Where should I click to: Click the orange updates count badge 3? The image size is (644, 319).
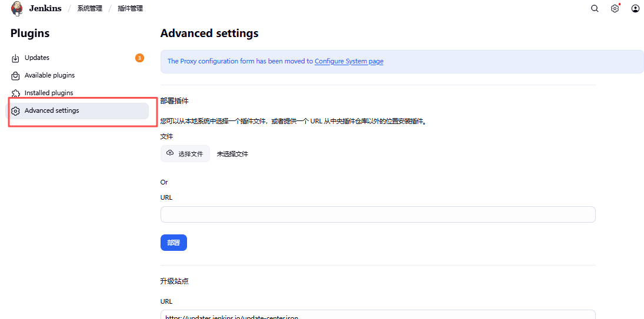click(139, 58)
